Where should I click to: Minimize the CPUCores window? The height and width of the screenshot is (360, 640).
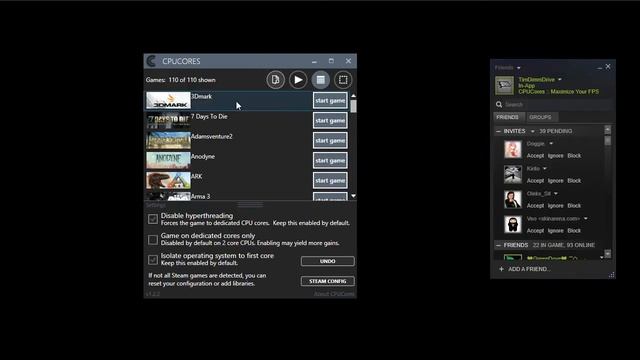click(x=314, y=62)
